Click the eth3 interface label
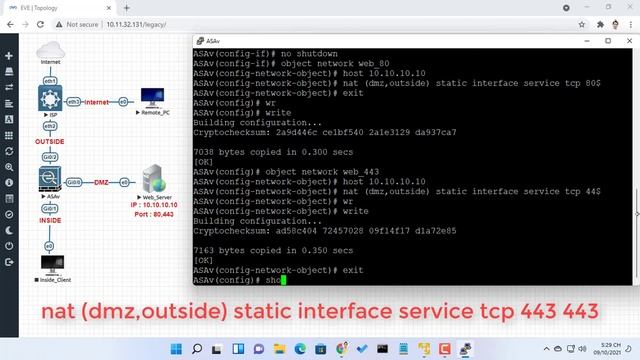Screen dimensions: 640x360 [73, 102]
